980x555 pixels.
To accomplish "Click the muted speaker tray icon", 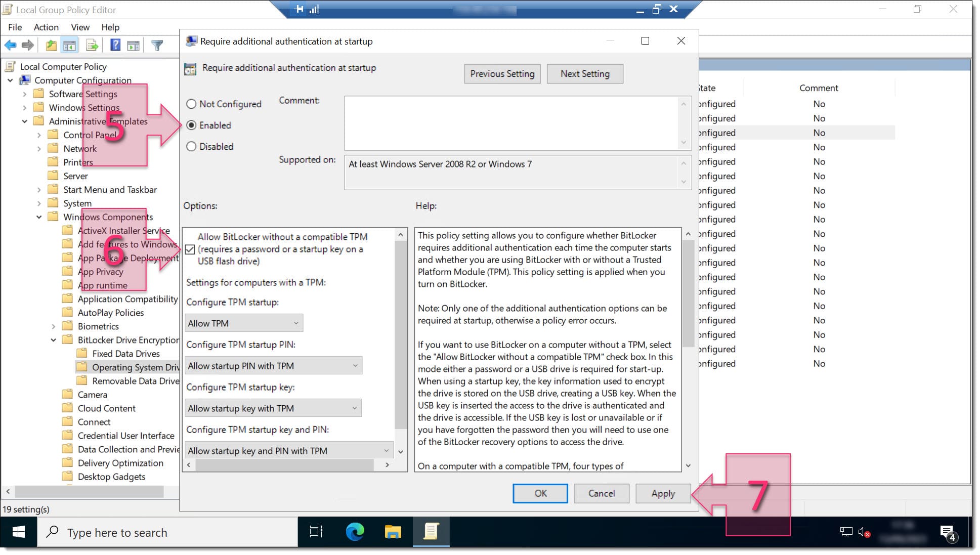I will click(864, 532).
